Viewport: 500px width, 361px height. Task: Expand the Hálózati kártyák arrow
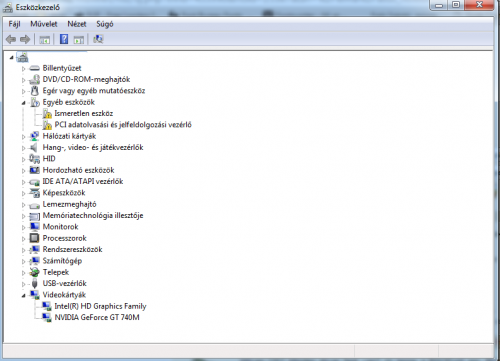pos(23,137)
